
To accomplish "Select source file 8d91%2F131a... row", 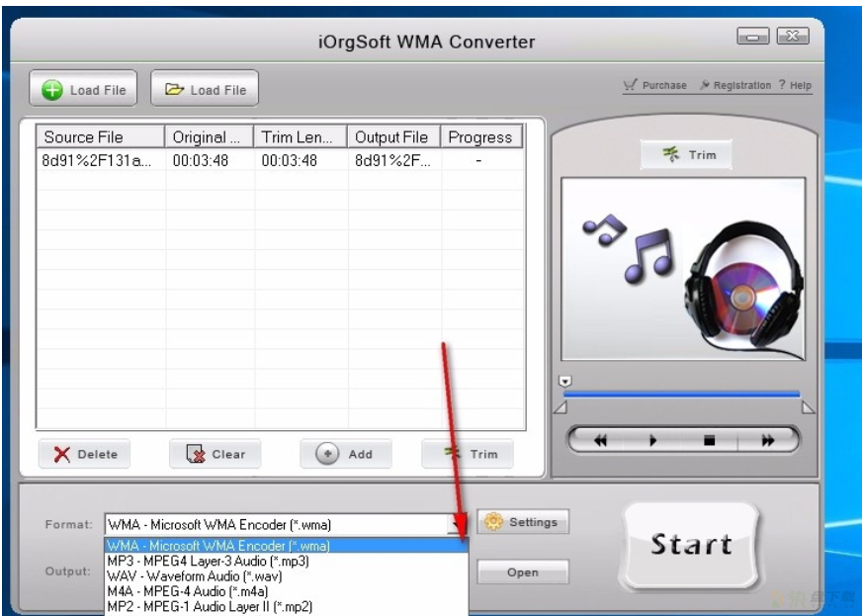I will click(96, 161).
